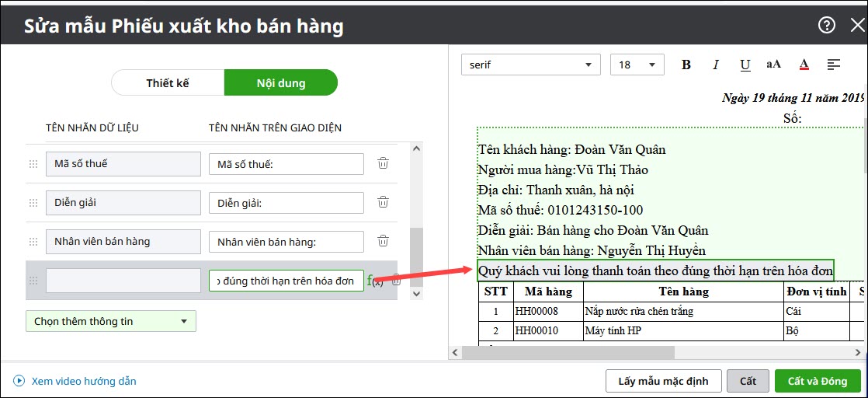
Task: Click the play icon for tutorial video
Action: pyautogui.click(x=19, y=381)
